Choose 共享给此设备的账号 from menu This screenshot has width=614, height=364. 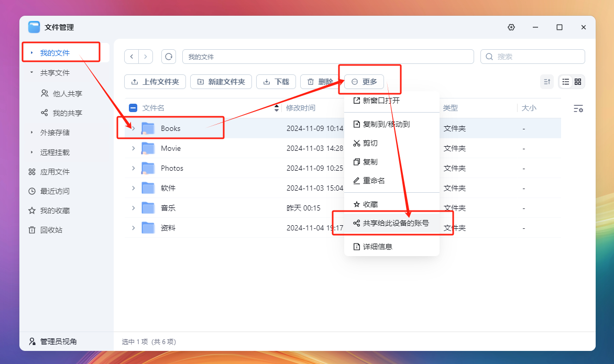(396, 223)
